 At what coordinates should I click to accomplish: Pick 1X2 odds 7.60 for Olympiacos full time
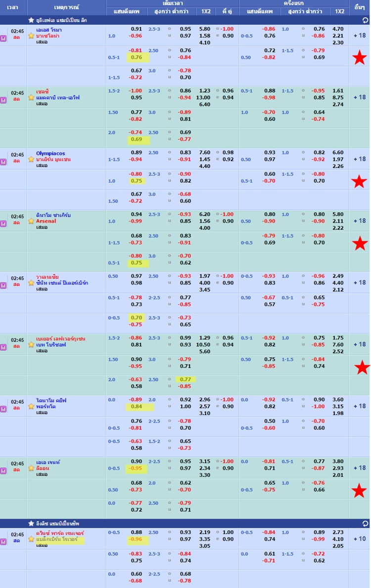205,153
